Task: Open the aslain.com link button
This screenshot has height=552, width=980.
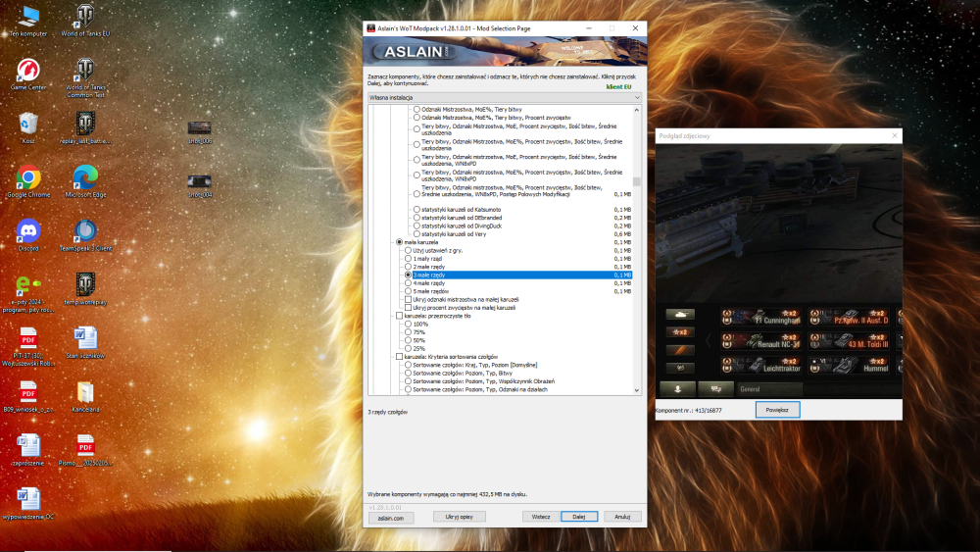Action: 391,518
